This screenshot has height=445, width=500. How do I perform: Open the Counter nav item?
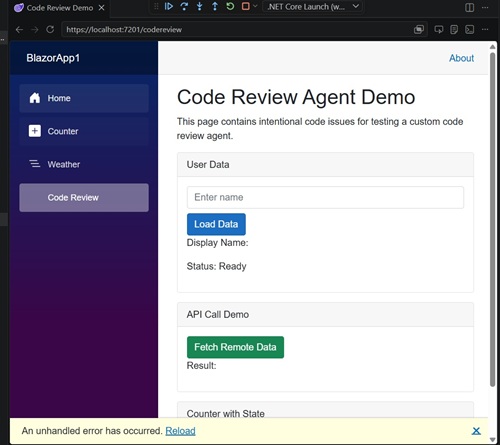(x=84, y=131)
